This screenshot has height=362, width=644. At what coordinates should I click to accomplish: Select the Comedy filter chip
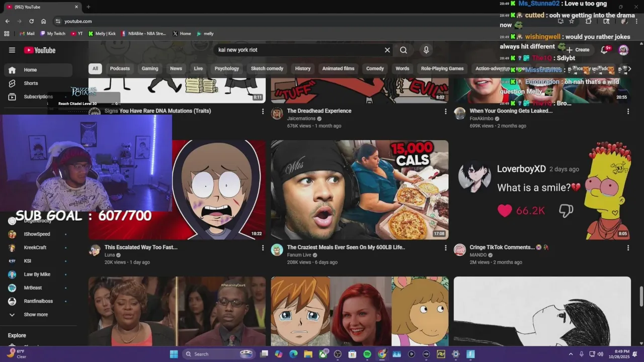pyautogui.click(x=375, y=68)
